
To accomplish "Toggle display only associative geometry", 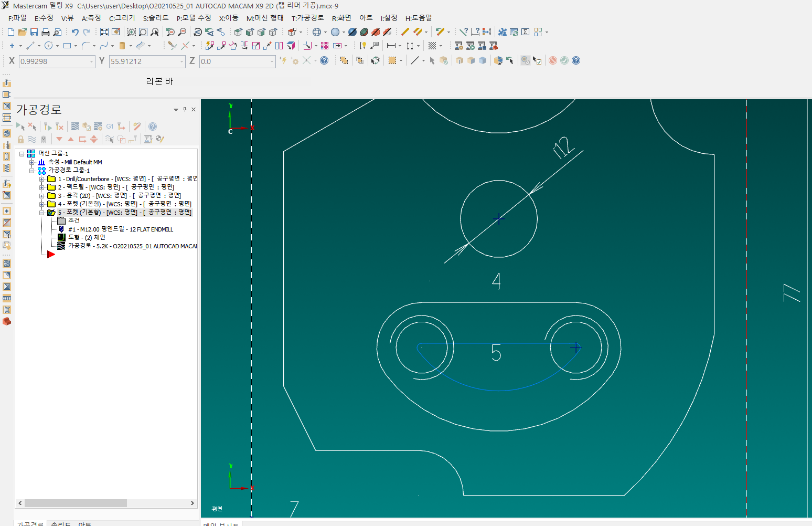I will (x=121, y=139).
